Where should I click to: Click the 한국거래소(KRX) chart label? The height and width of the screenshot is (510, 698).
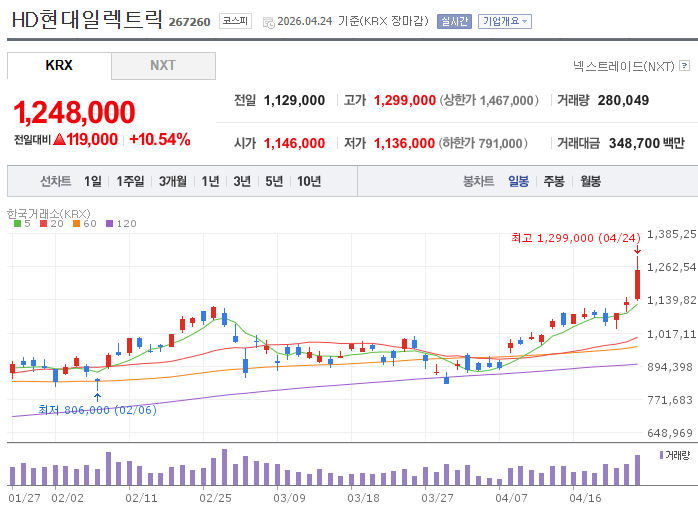[49, 214]
